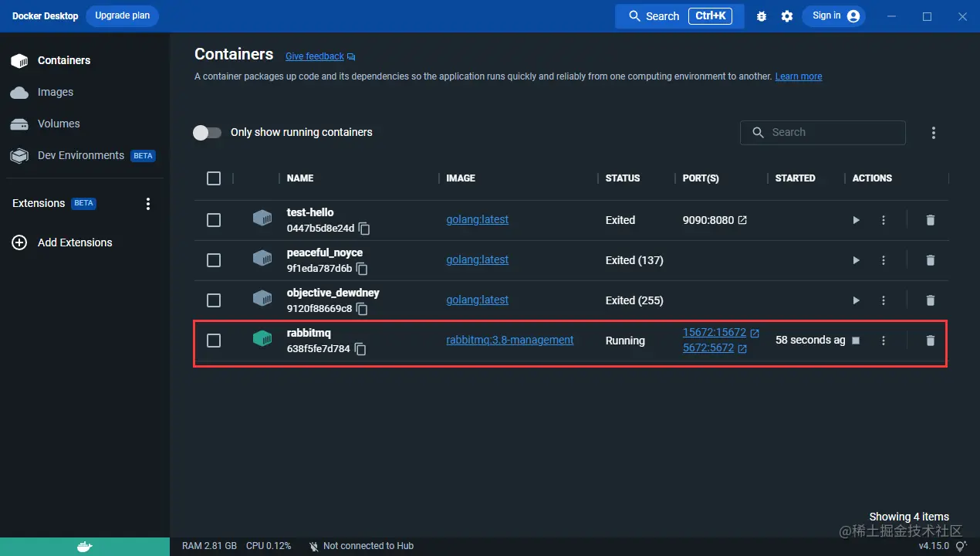Open the external link icon beside 9090:8080
The image size is (980, 556).
742,220
